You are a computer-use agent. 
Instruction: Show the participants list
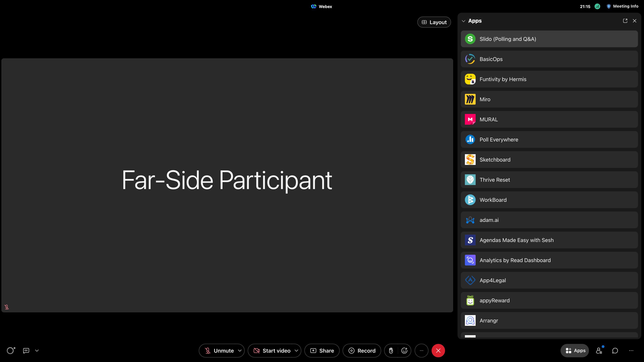point(599,350)
